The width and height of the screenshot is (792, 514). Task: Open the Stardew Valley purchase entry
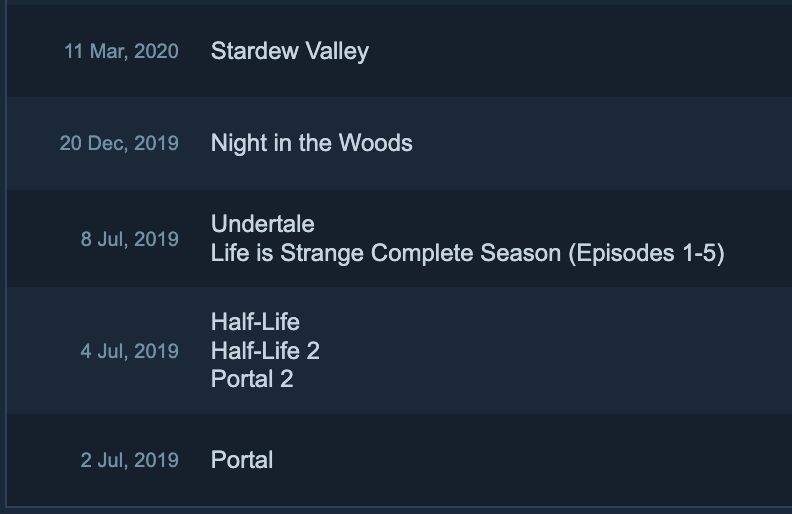289,51
